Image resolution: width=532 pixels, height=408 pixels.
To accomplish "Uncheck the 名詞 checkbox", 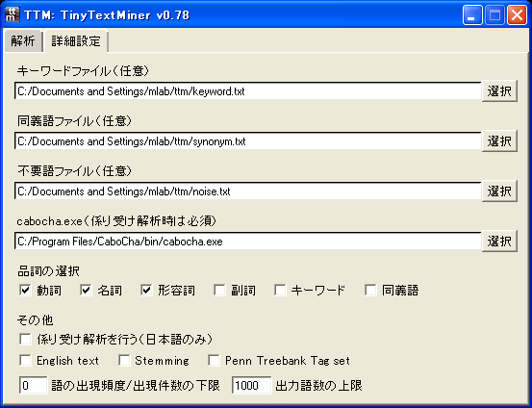I will [86, 291].
